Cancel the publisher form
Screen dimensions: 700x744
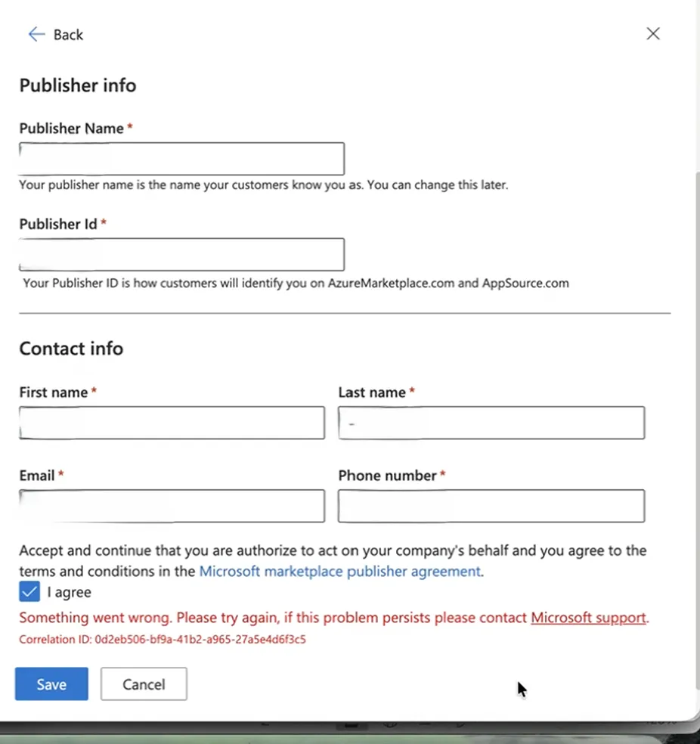point(144,684)
